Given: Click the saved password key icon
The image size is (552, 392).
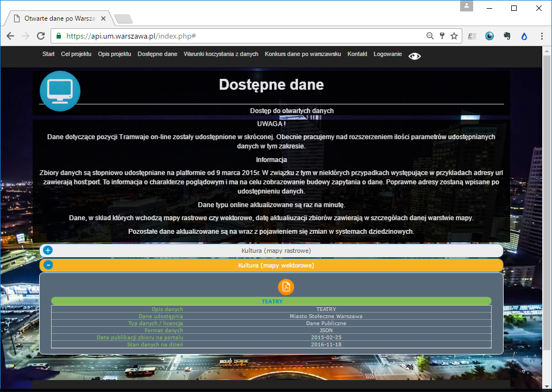Looking at the screenshot, I should click(x=442, y=36).
